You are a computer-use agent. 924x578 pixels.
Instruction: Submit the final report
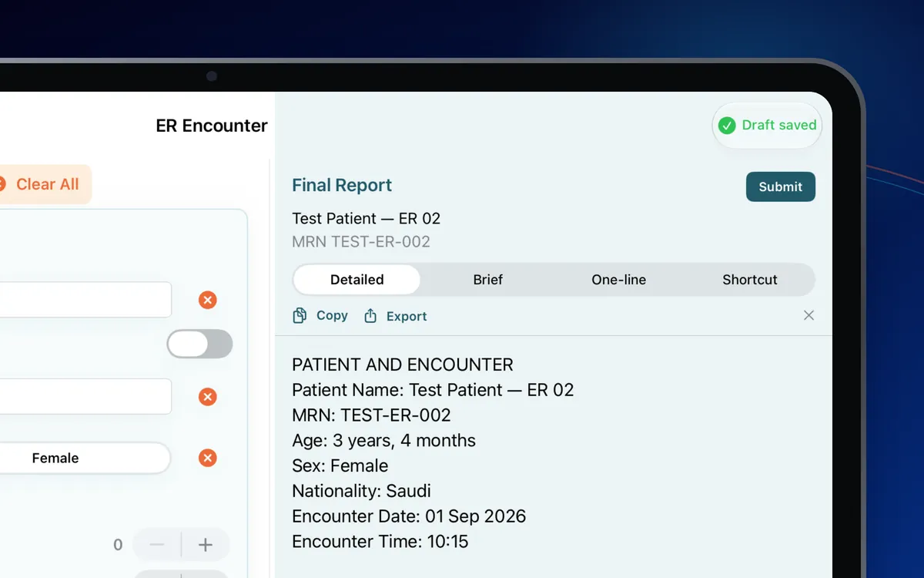tap(781, 187)
